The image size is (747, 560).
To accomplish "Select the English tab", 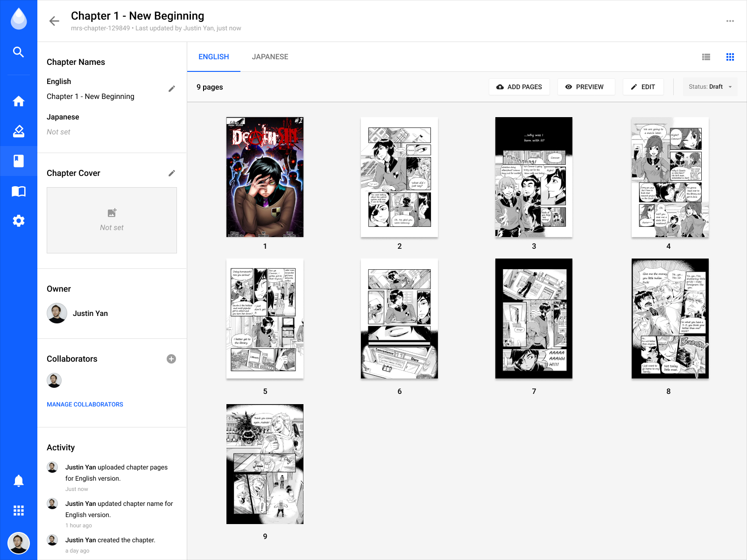I will point(213,57).
